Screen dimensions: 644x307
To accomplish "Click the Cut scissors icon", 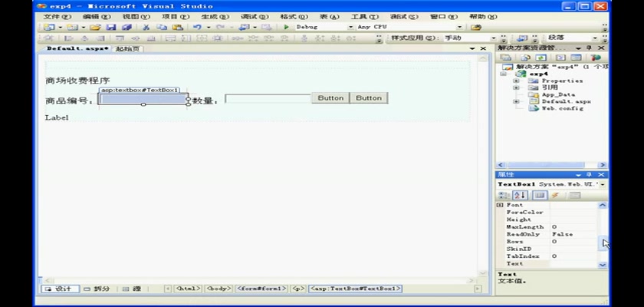I will [145, 27].
